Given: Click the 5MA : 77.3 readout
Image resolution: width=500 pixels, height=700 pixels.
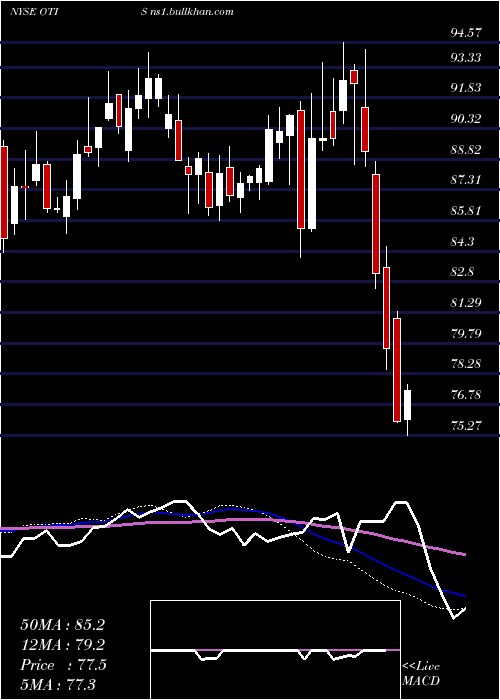Looking at the screenshot, I should point(58,684).
